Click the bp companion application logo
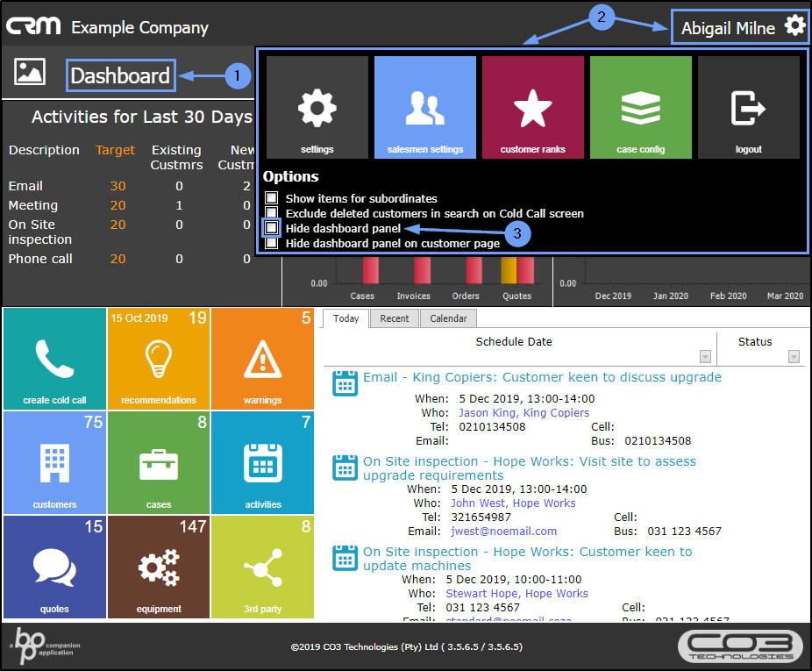Screen dimensions: 812x671 [x=45, y=646]
